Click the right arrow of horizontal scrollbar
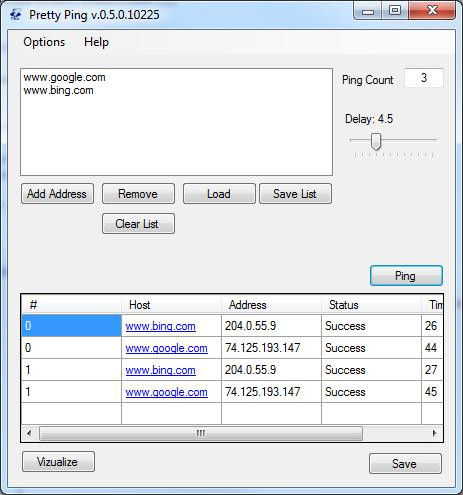Viewport: 463px width, 495px height. click(x=434, y=433)
